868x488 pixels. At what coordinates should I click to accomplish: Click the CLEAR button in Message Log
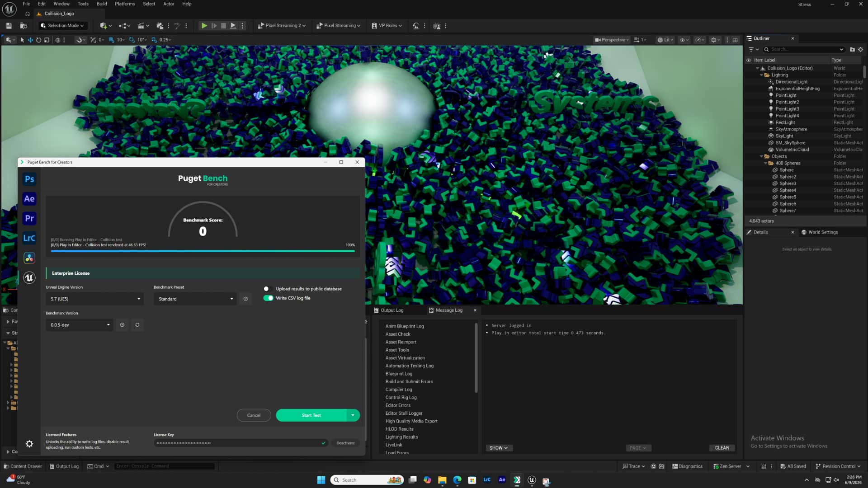722,448
